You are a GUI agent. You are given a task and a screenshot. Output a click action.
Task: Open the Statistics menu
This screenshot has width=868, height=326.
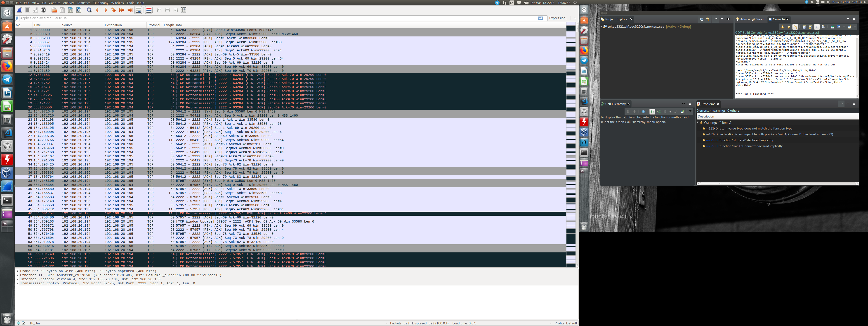coord(84,3)
